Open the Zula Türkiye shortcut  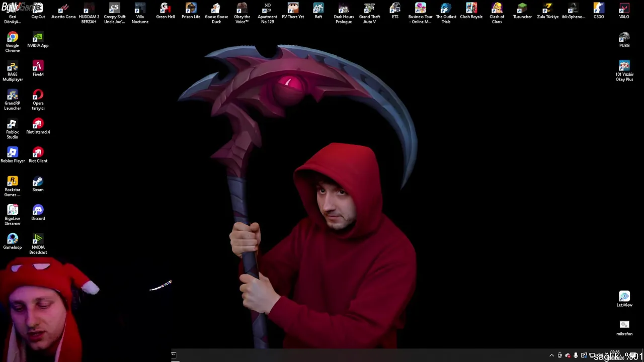pyautogui.click(x=548, y=12)
